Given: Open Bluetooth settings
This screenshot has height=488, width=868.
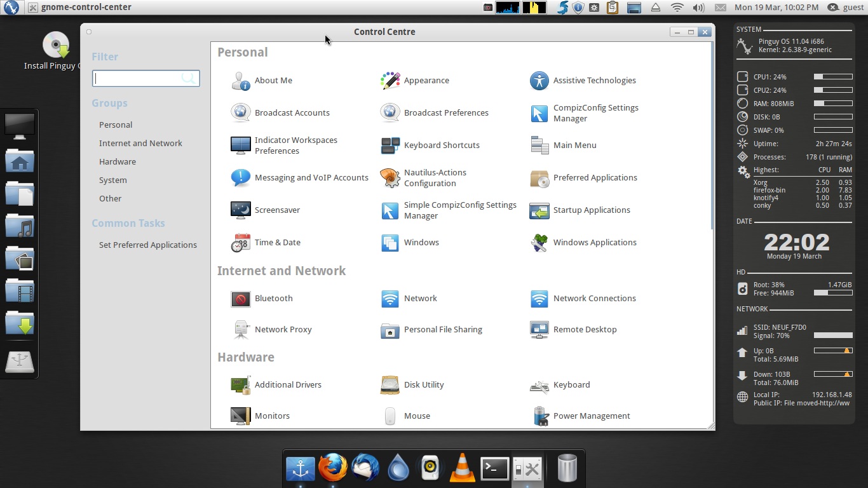Looking at the screenshot, I should tap(262, 298).
